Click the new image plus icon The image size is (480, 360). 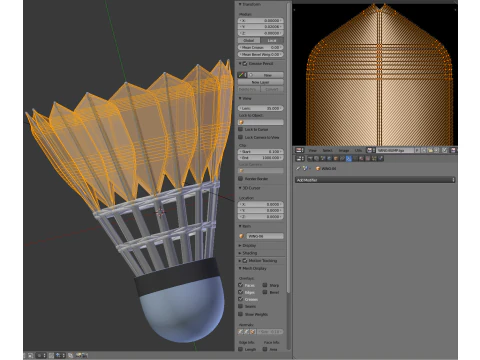tap(423, 150)
